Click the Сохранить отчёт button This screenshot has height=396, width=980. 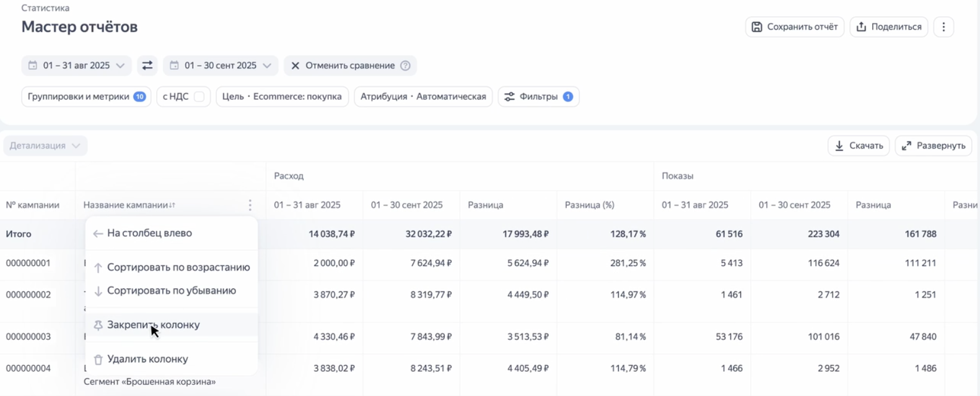coord(794,27)
